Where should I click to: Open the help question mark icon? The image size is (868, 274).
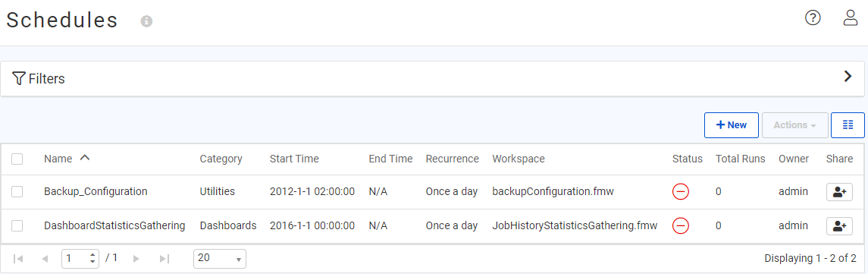click(x=812, y=18)
